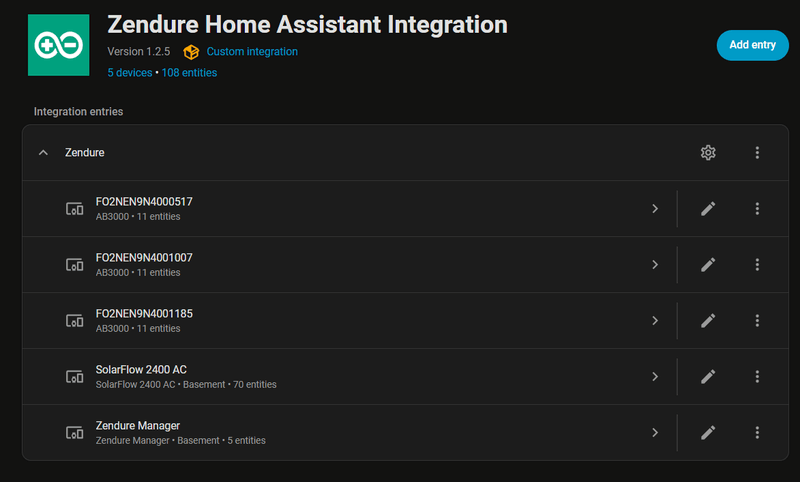Expand the FO2NEN9N4000517 device chevron
Viewport: 800px width, 482px height.
coord(654,209)
